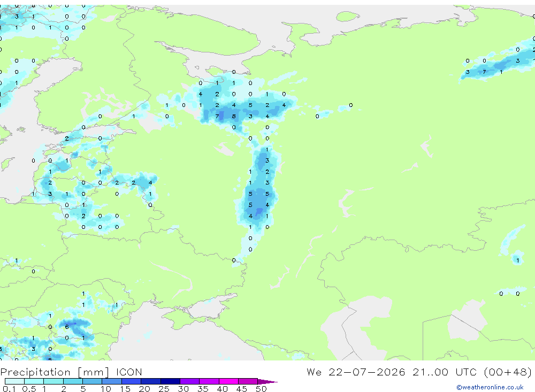Click the legend tick label "50"
The width and height of the screenshot is (535, 392).
(262, 389)
